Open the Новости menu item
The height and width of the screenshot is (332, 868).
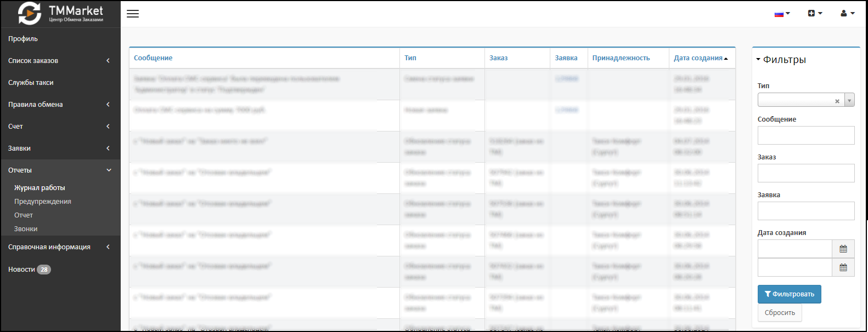[x=22, y=270]
